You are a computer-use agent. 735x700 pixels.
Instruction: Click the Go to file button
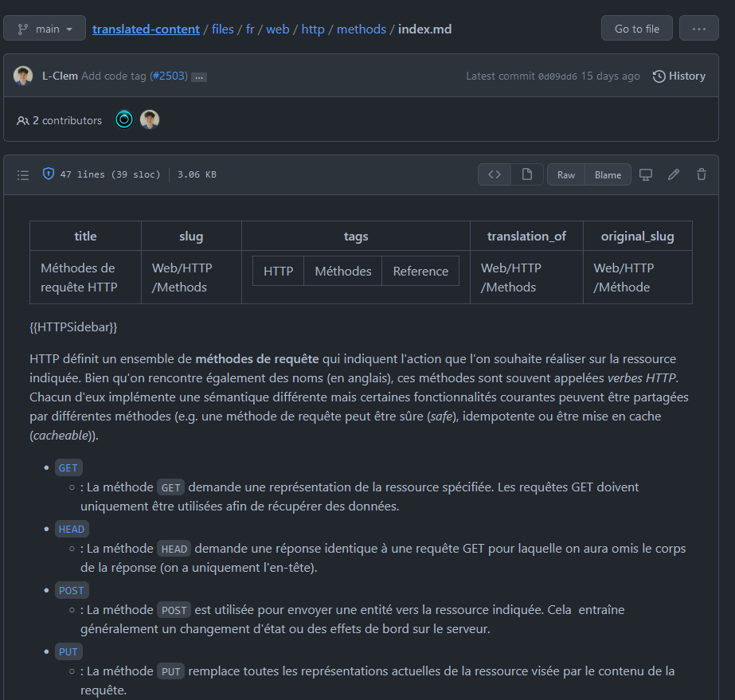point(636,29)
